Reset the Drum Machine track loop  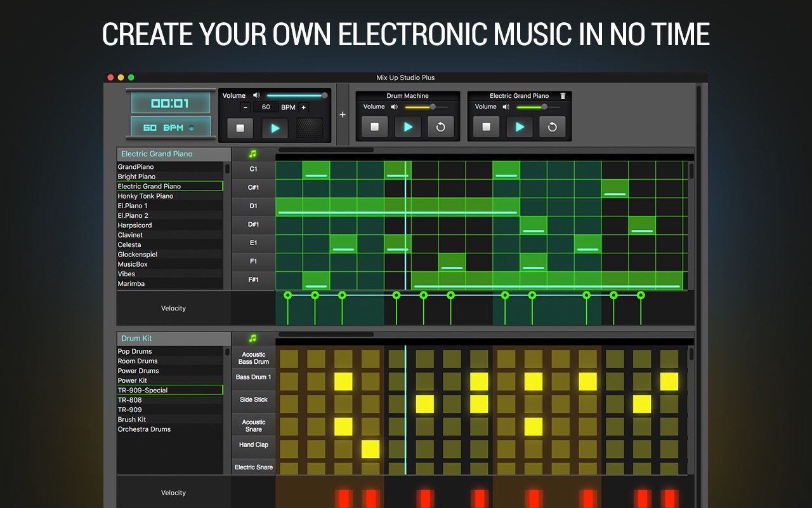point(441,127)
